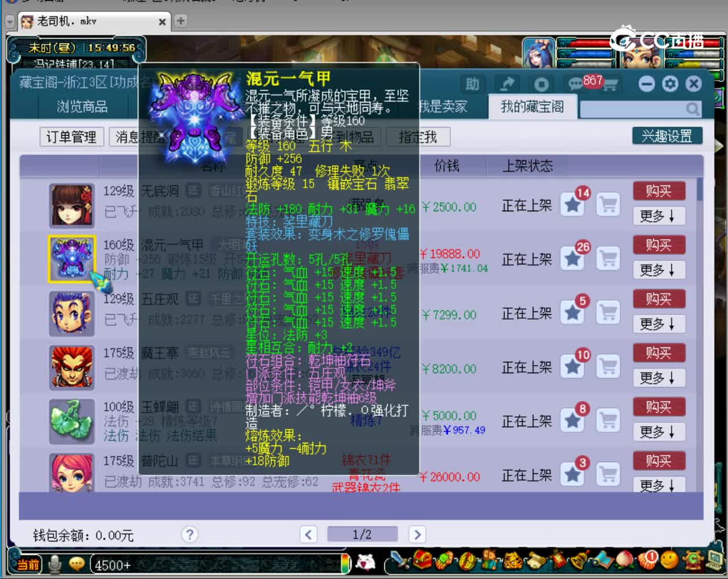
Task: Add ¥5000.00 玉蝶翩 item to cart
Action: tap(608, 420)
